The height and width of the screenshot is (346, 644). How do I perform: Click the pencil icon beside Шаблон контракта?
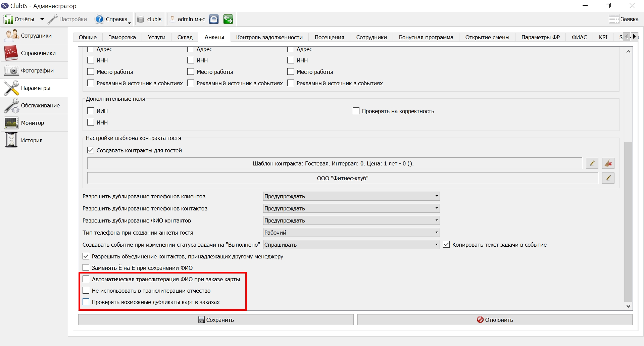[592, 163]
